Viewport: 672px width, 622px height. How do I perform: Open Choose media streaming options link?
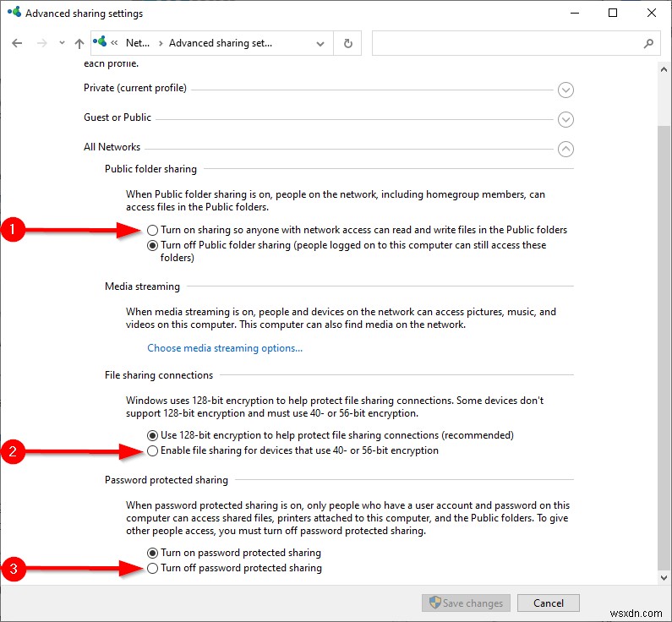tap(225, 348)
